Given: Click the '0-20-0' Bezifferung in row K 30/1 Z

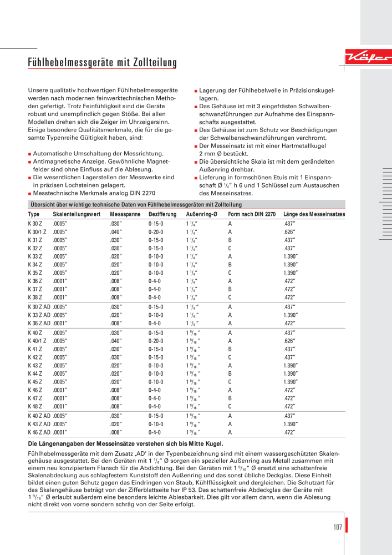Looking at the screenshot, I should [x=156, y=232].
